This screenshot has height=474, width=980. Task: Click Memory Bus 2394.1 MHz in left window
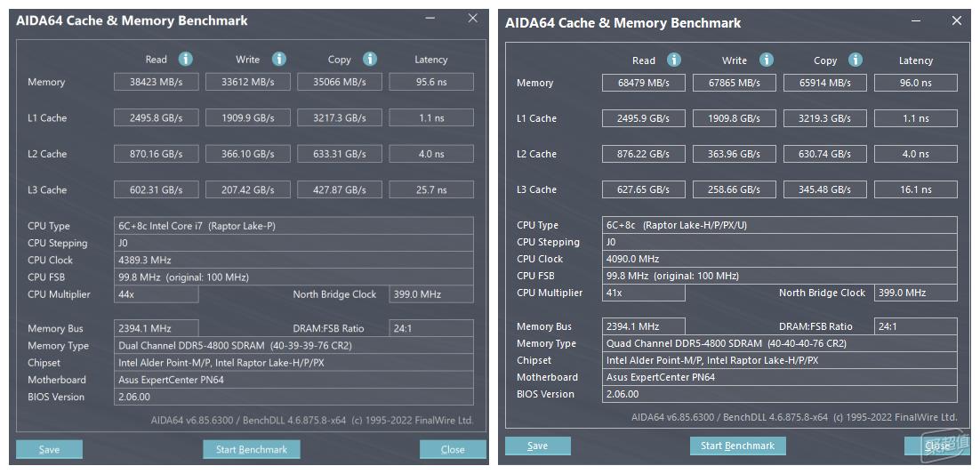(157, 328)
